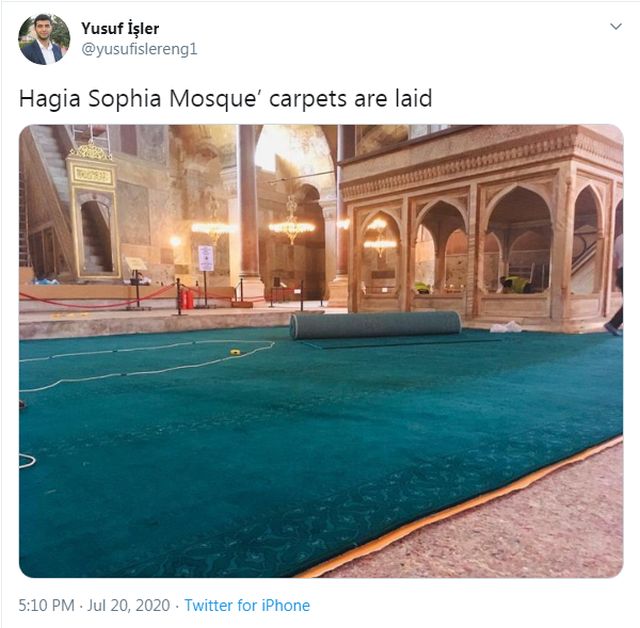Image resolution: width=640 pixels, height=628 pixels.
Task: Select the 5:10 PM timestamp
Action: point(47,605)
